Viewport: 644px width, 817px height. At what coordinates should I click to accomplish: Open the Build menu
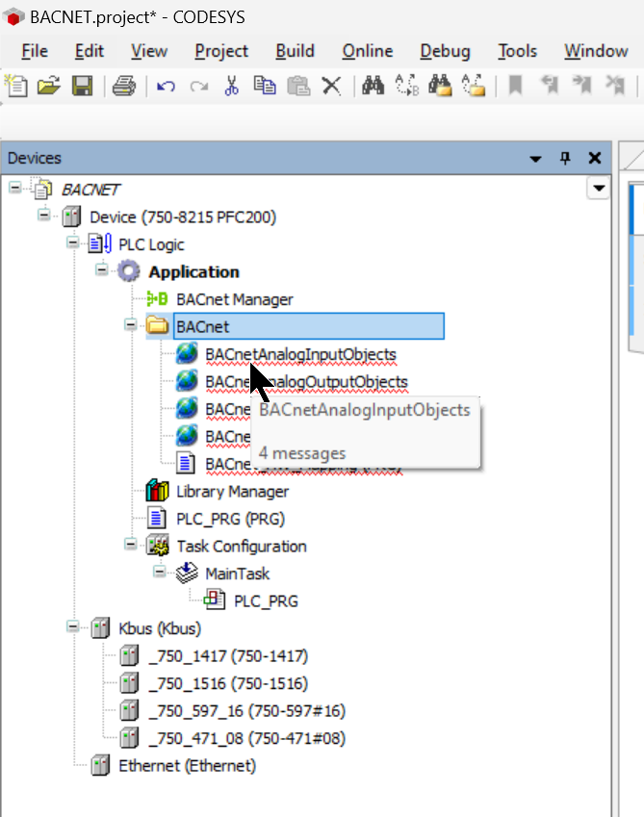click(x=295, y=51)
